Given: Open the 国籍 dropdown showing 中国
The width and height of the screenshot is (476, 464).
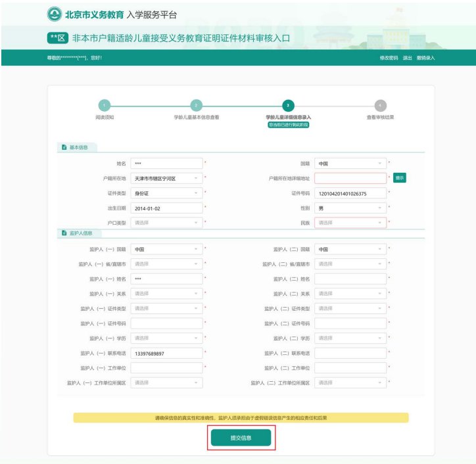Looking at the screenshot, I should tap(350, 164).
